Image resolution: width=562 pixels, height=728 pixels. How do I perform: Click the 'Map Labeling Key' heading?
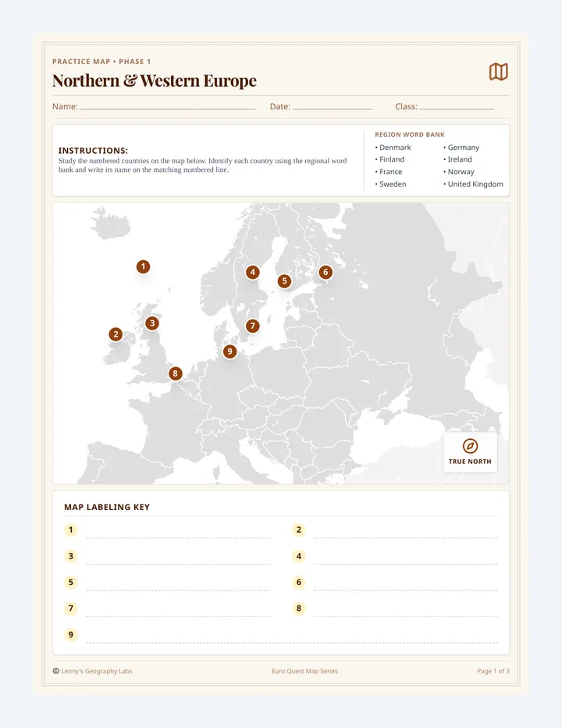click(107, 507)
